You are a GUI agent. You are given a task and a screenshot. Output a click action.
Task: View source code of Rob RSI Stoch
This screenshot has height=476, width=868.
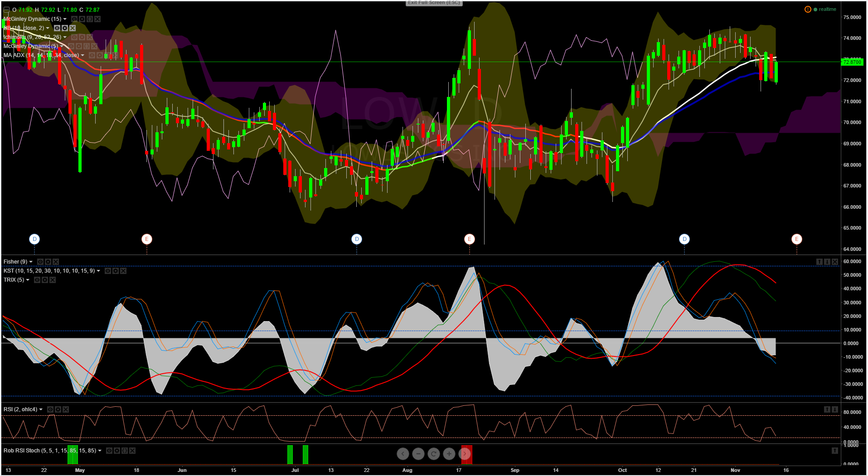pos(125,451)
